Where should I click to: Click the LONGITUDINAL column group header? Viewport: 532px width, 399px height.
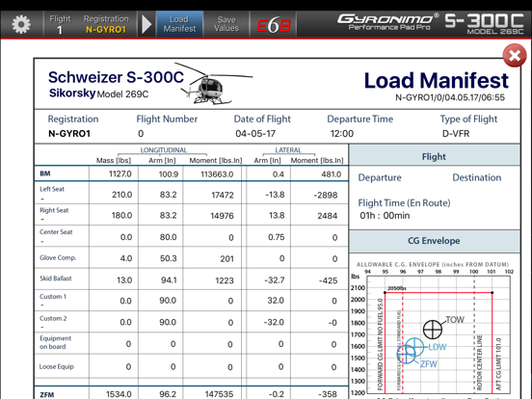[164, 150]
